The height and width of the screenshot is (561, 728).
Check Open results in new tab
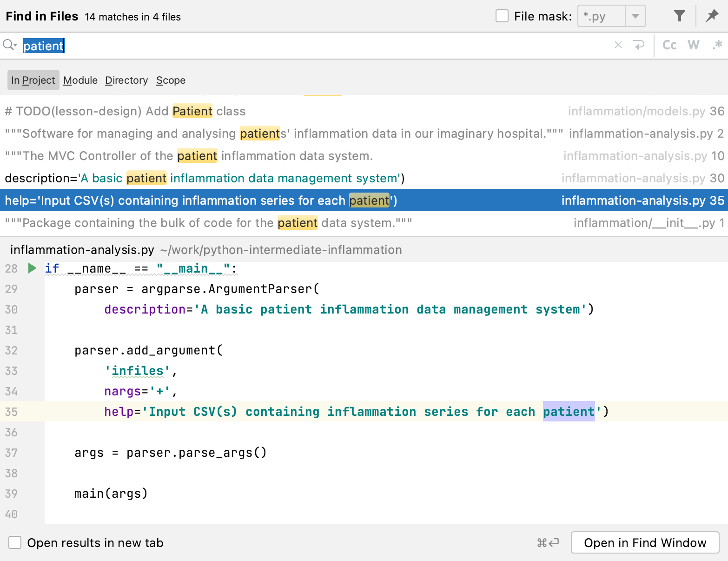pyautogui.click(x=15, y=542)
